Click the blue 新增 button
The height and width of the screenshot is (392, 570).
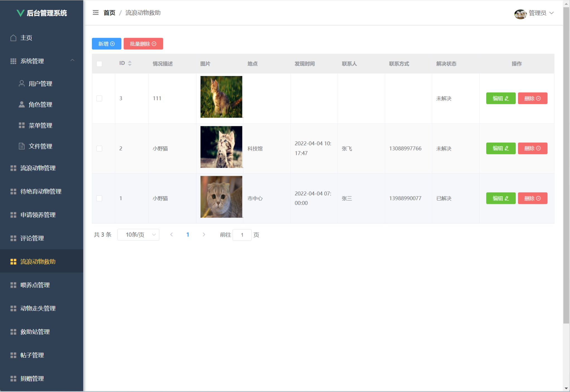(x=106, y=44)
